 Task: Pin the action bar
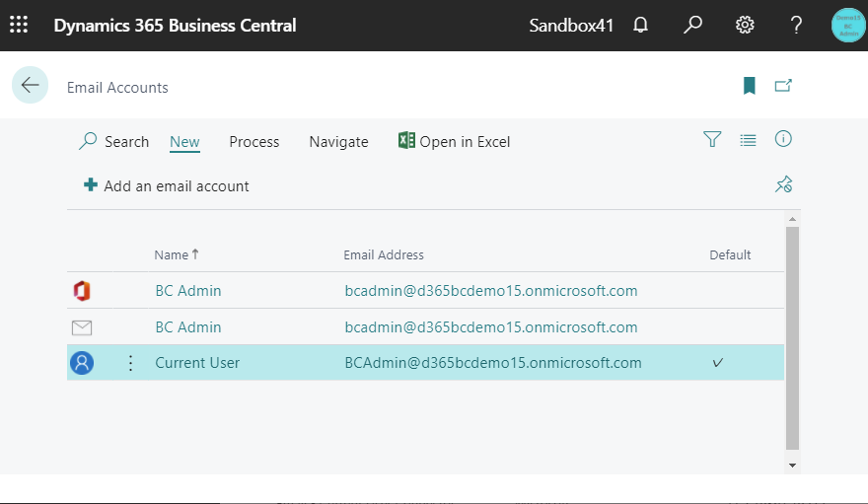tap(783, 184)
